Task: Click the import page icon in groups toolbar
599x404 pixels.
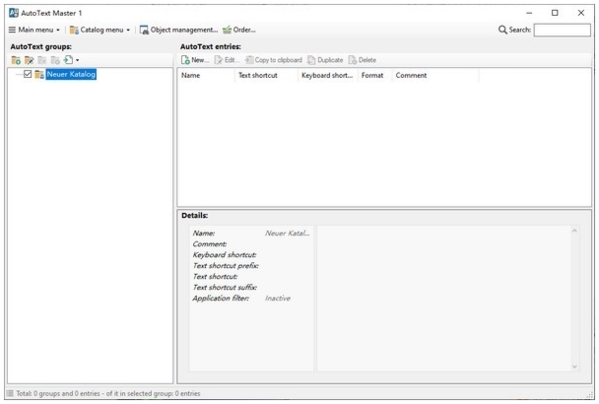Action: pos(68,60)
